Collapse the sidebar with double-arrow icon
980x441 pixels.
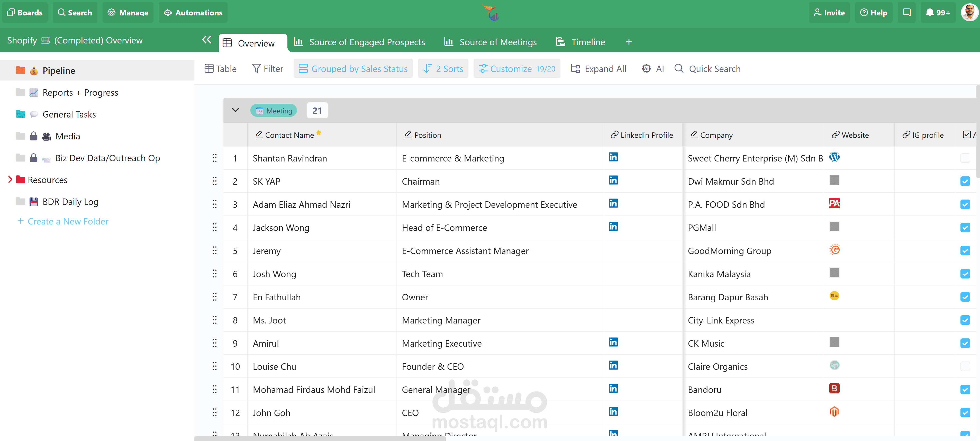(207, 40)
